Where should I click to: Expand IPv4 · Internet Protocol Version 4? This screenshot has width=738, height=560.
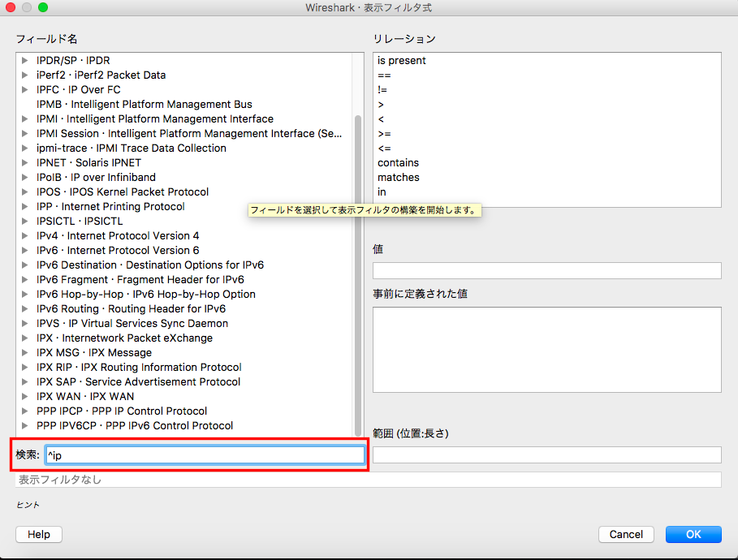[x=25, y=235]
